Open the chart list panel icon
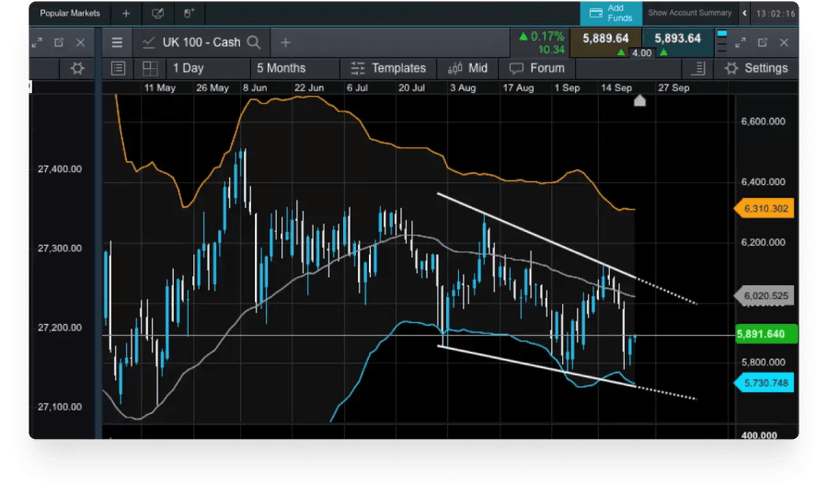Viewport: 828px width, 496px height. coord(118,68)
